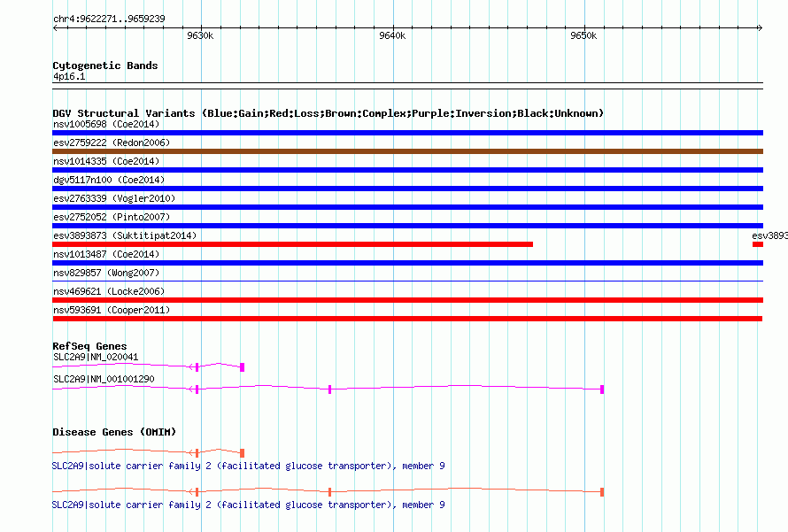Click the nsv829857 (Wong2007) label
Screen dimensions: 788x532
[x=106, y=273]
